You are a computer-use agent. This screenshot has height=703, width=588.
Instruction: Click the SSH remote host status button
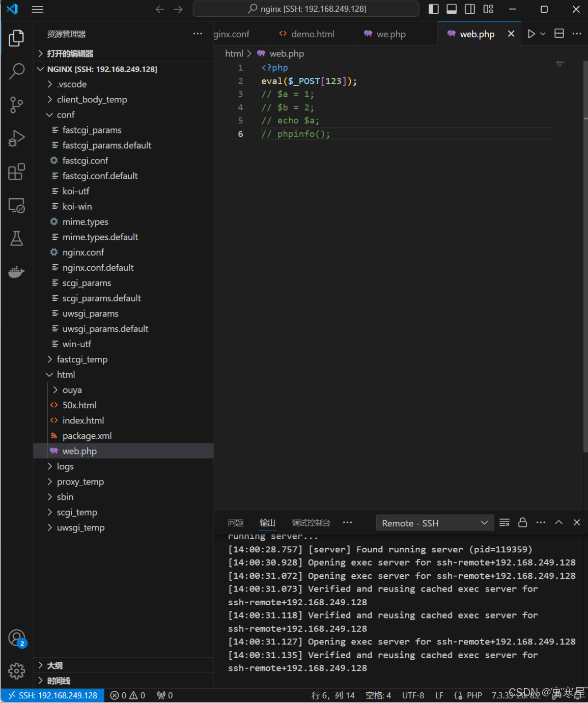52,695
